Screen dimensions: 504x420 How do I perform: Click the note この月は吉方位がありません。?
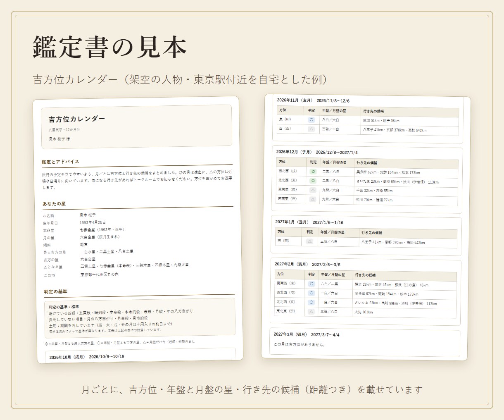[x=300, y=344]
